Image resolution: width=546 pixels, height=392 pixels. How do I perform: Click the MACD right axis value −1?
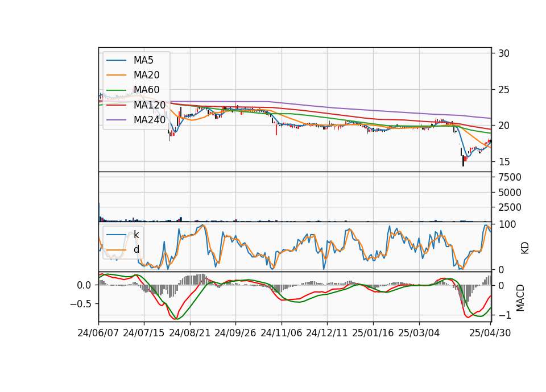504,315
